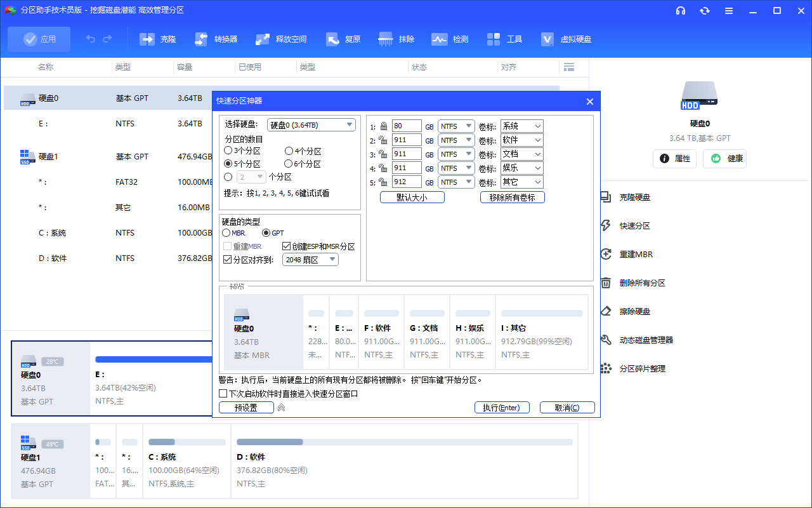Toggle the lock icon for partition 2

383,140
